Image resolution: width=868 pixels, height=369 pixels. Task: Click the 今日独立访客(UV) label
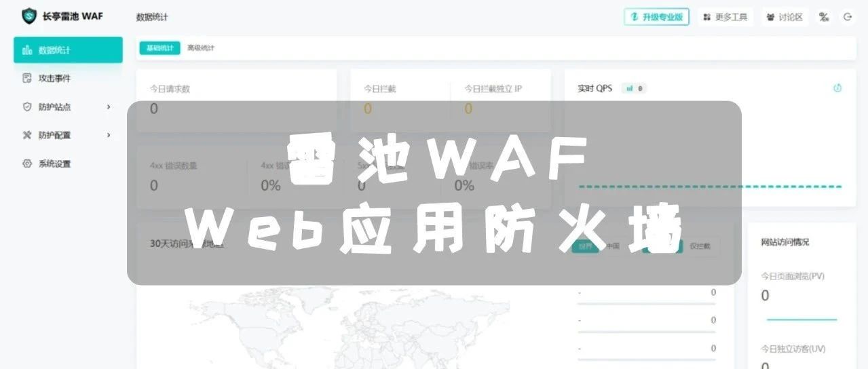click(793, 349)
